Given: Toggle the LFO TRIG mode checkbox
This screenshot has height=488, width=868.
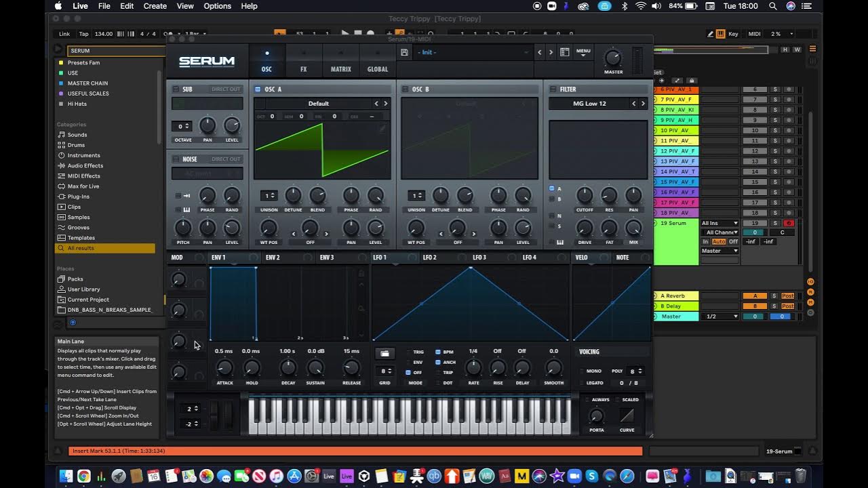Looking at the screenshot, I should pyautogui.click(x=408, y=352).
